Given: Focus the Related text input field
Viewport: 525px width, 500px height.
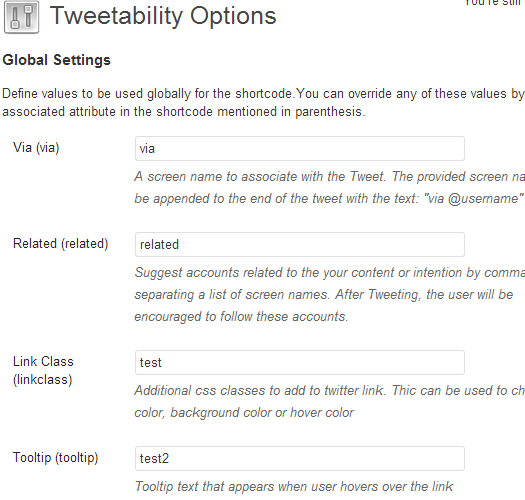Looking at the screenshot, I should coord(300,245).
